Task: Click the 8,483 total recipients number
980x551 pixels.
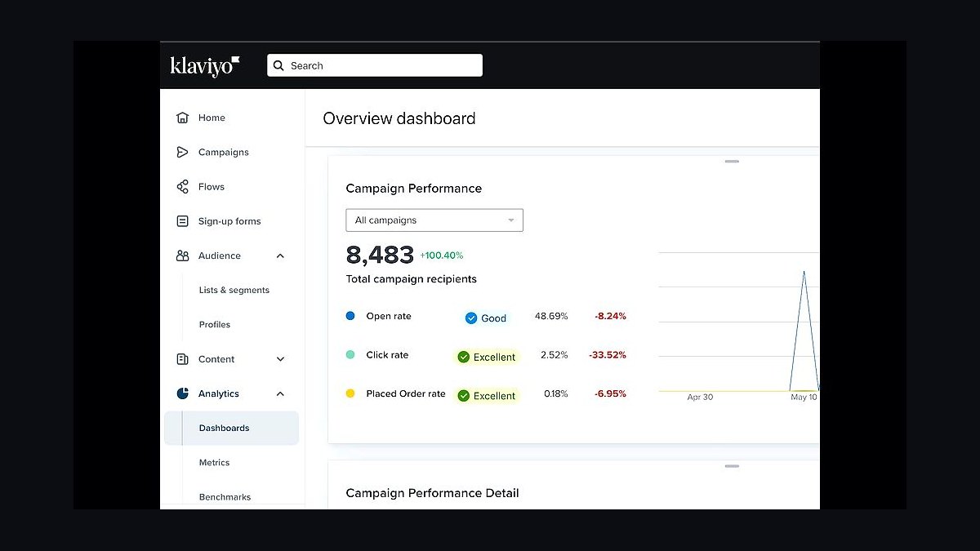Action: point(380,256)
